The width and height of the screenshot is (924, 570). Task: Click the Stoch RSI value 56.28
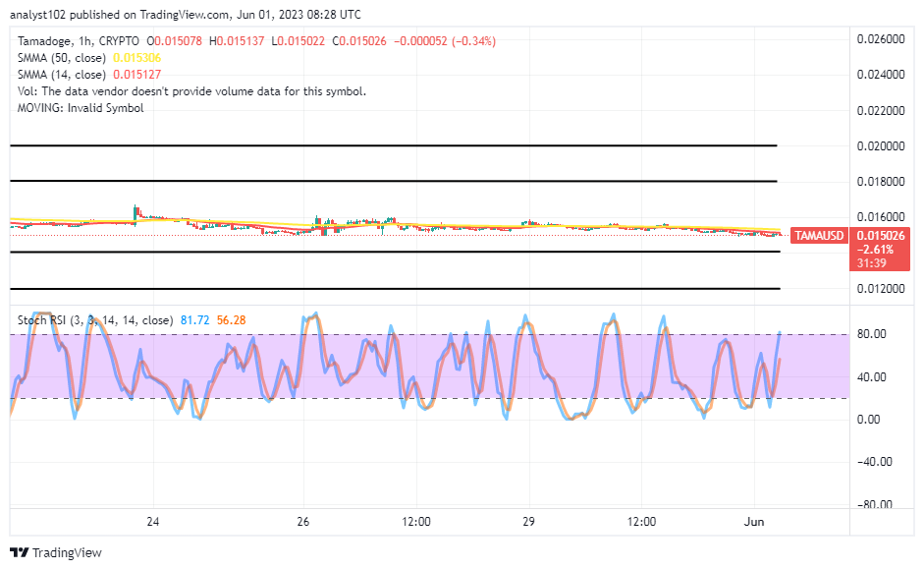(231, 319)
